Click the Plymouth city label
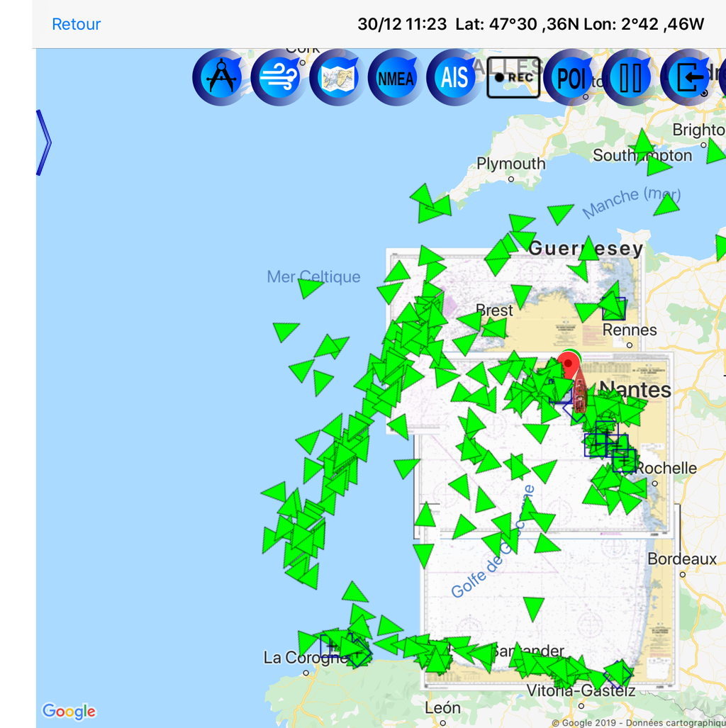This screenshot has width=726, height=728. click(x=511, y=164)
